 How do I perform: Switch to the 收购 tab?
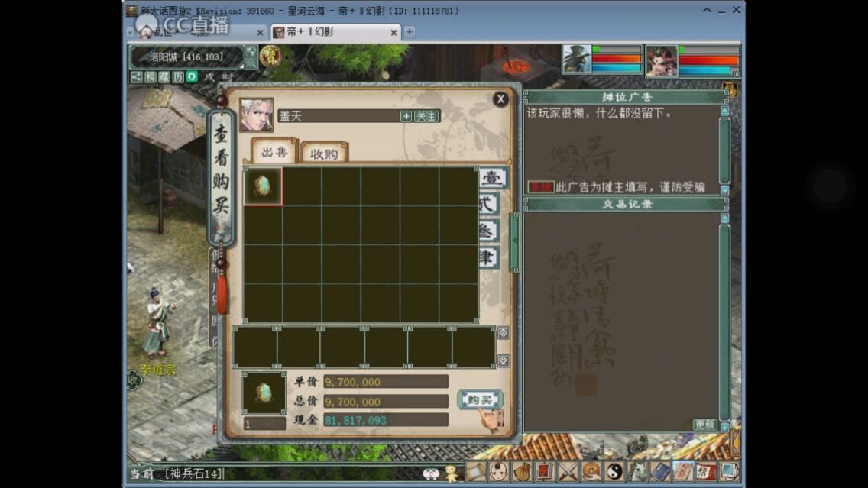coord(324,154)
